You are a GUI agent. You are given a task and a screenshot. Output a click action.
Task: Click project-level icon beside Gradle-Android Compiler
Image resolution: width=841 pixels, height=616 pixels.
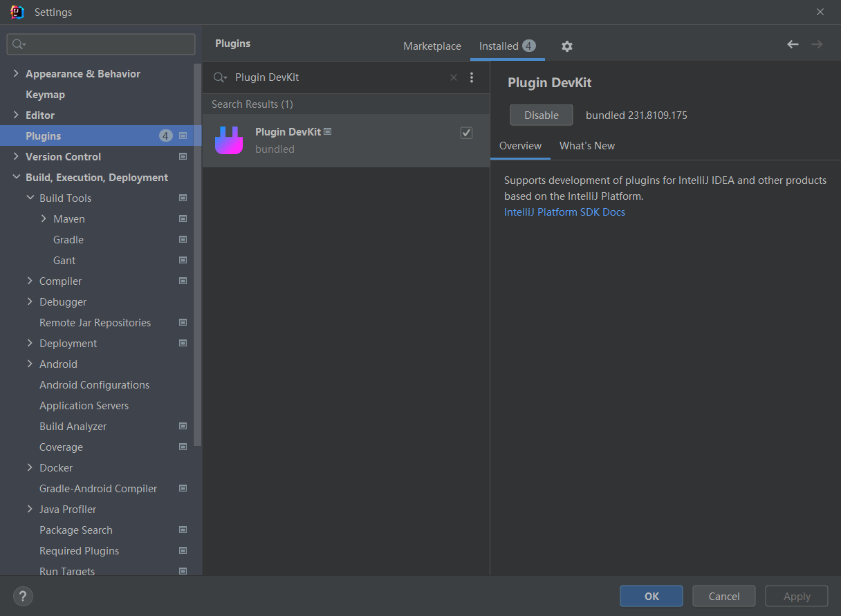point(183,489)
